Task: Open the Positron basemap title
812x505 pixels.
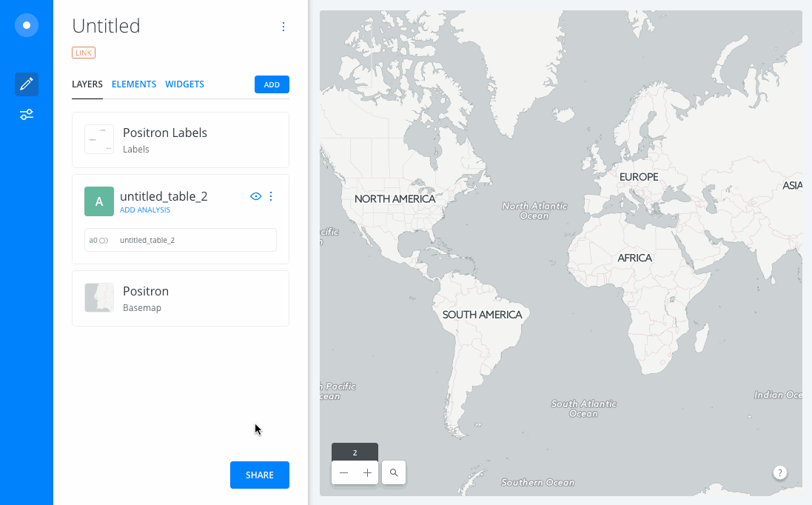Action: [146, 291]
